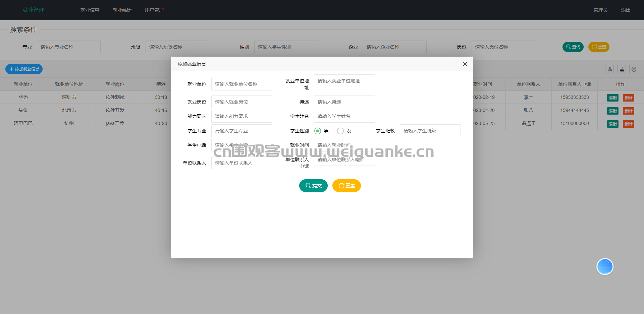Focus the 待遇 input field
The height and width of the screenshot is (314, 644).
(x=344, y=102)
